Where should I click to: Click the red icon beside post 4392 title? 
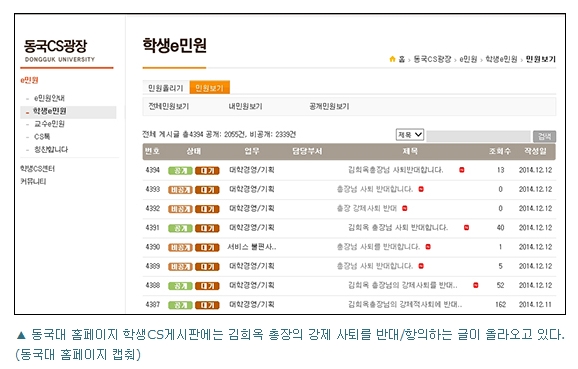click(404, 208)
